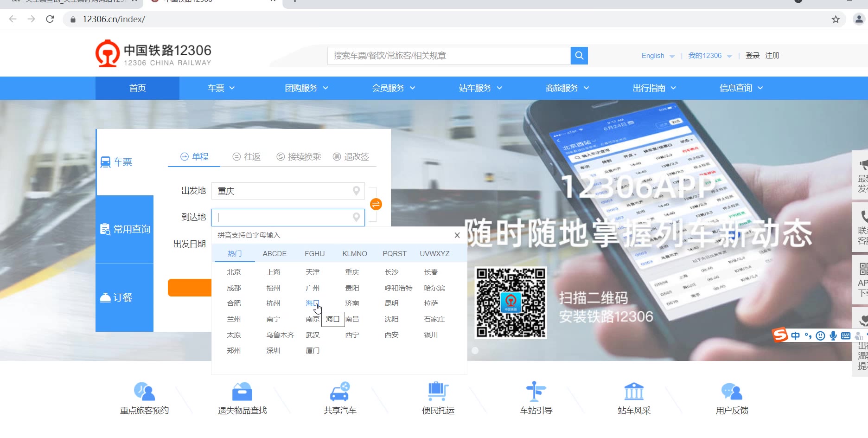Choose 北京 as the destination city

[234, 272]
